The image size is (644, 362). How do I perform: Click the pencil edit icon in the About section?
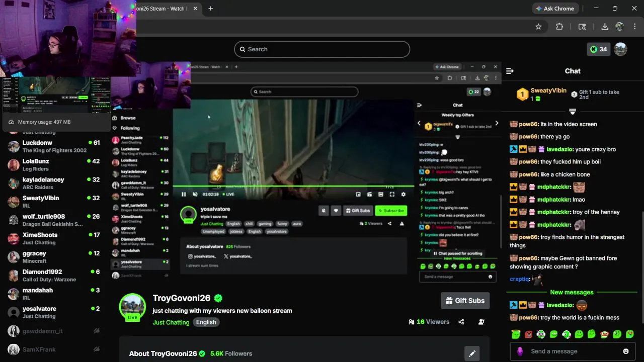pos(472,353)
